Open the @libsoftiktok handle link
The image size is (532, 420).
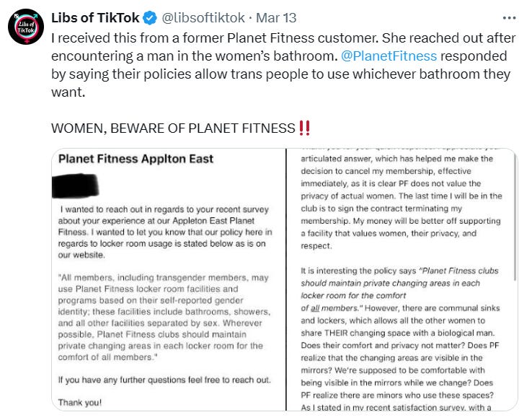(203, 18)
